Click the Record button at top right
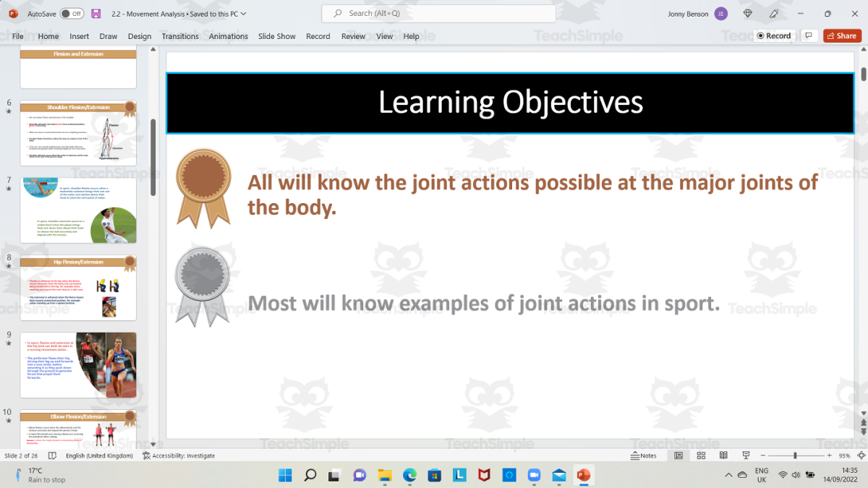Image resolution: width=868 pixels, height=488 pixels. pos(774,35)
